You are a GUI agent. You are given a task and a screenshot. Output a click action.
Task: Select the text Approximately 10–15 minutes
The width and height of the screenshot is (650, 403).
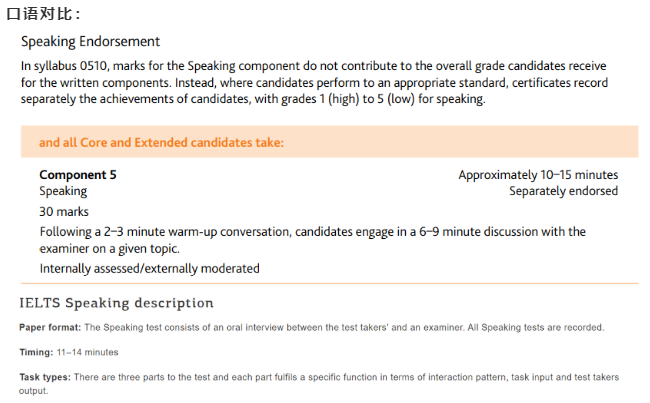(538, 175)
